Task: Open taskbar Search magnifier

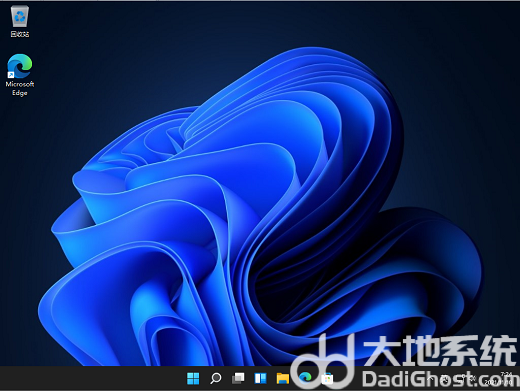Action: click(x=216, y=378)
